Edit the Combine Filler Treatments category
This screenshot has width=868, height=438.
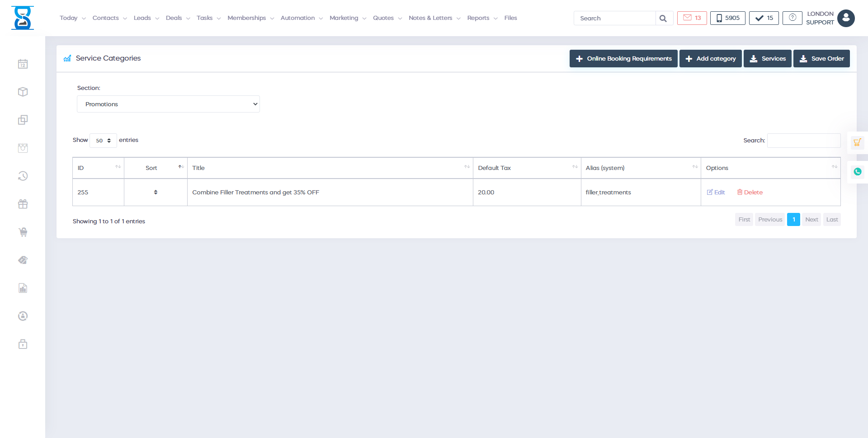pyautogui.click(x=716, y=192)
